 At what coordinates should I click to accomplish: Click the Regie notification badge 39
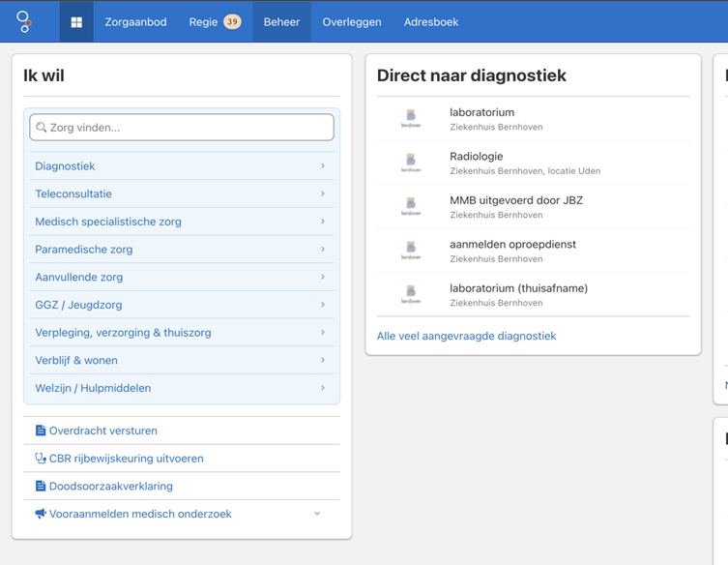pyautogui.click(x=232, y=22)
